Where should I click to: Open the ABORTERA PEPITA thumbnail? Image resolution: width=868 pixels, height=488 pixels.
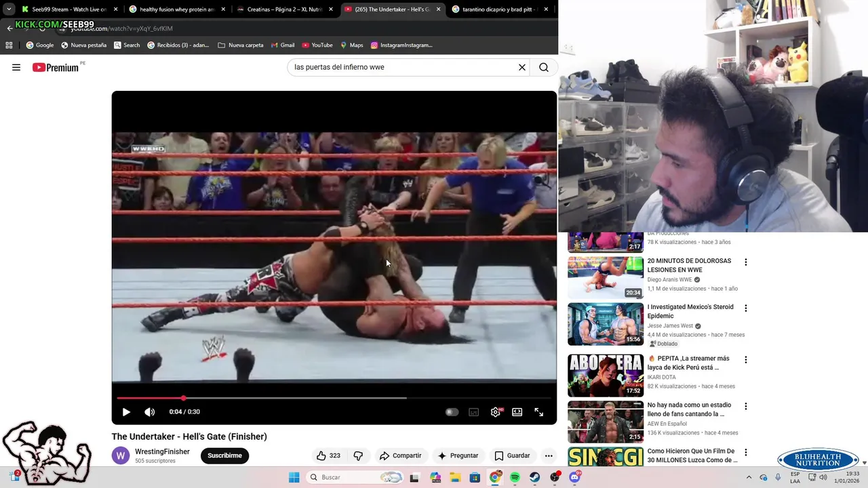606,375
